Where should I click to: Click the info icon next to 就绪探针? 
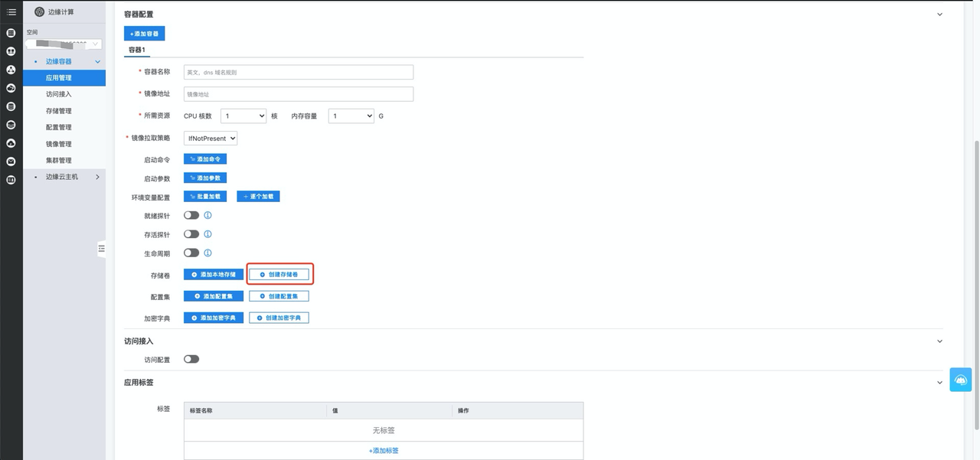coord(207,216)
